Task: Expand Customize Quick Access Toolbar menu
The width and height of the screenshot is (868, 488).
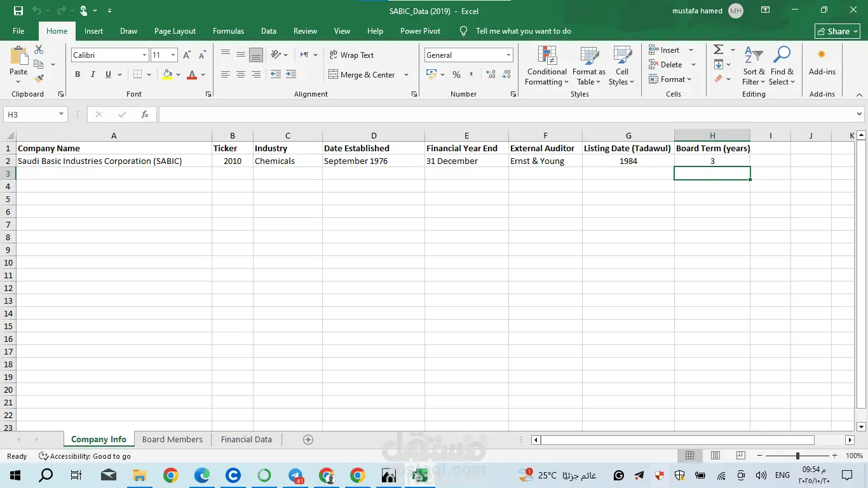Action: 110,11
